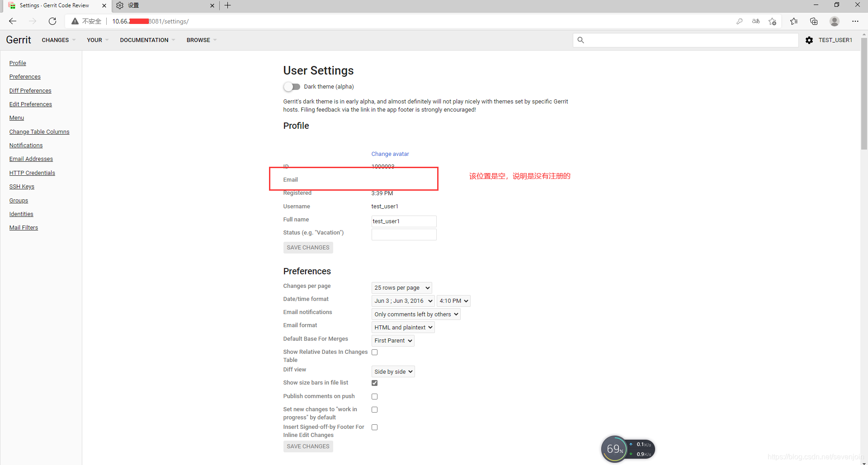
Task: Uncheck Show size bars in file list
Action: coord(374,383)
